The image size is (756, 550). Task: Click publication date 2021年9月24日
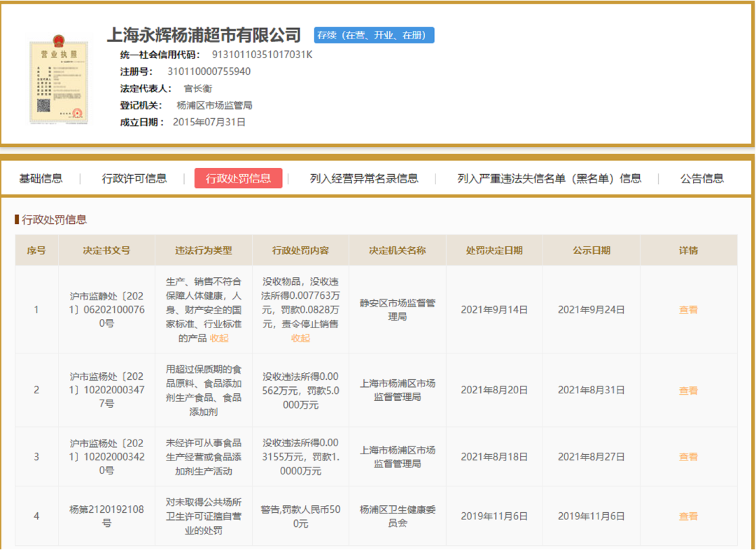pyautogui.click(x=591, y=310)
